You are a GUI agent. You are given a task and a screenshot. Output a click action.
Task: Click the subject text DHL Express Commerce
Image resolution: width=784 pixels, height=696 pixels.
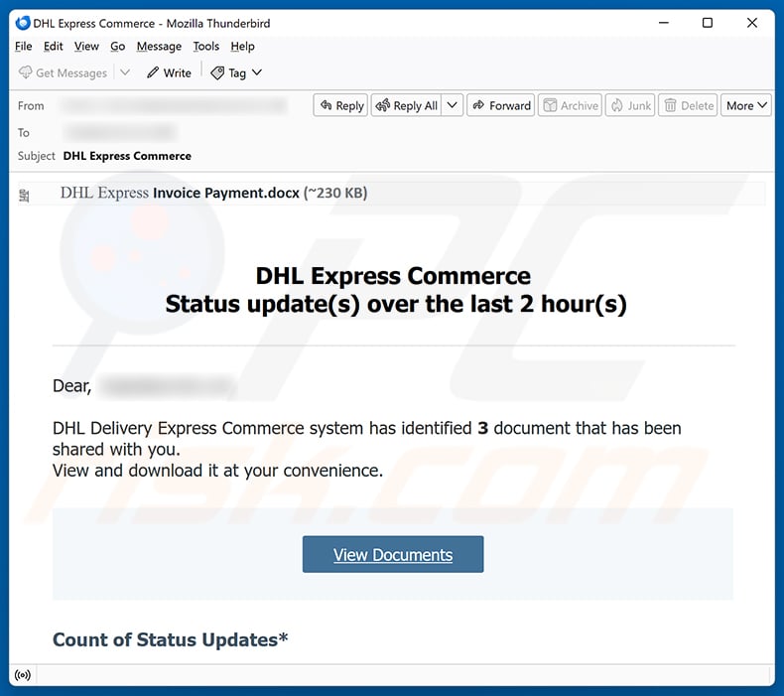[x=127, y=156]
